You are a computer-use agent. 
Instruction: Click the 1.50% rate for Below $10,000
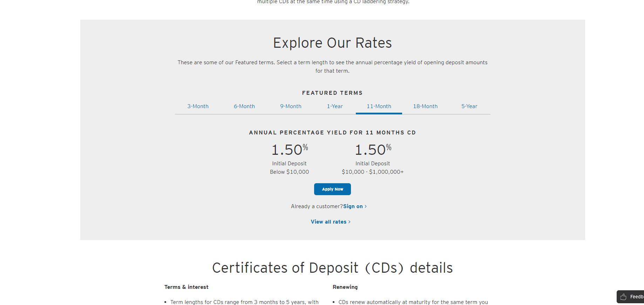click(290, 150)
